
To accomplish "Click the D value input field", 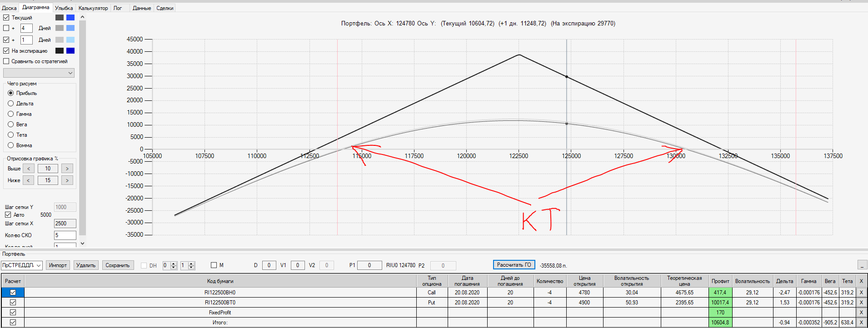I will pyautogui.click(x=269, y=265).
